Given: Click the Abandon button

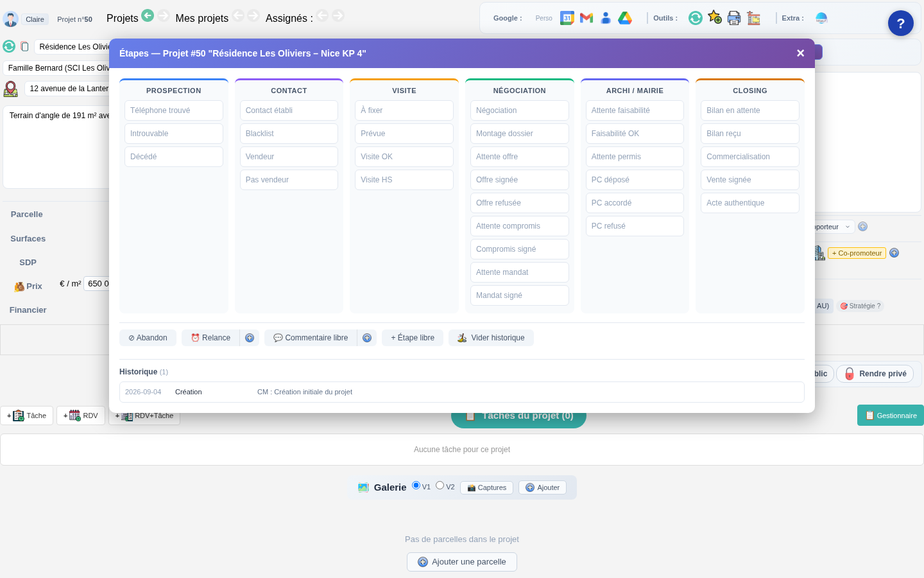Looking at the screenshot, I should pyautogui.click(x=148, y=338).
